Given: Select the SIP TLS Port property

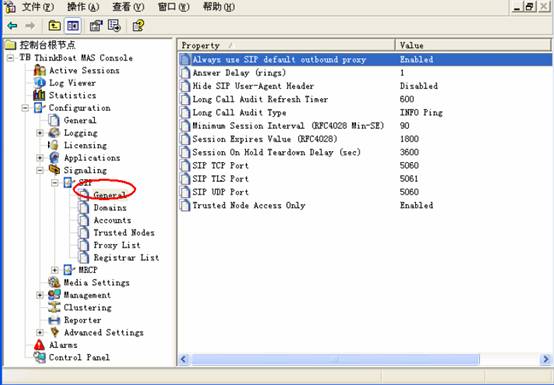Looking at the screenshot, I should [x=365, y=179].
